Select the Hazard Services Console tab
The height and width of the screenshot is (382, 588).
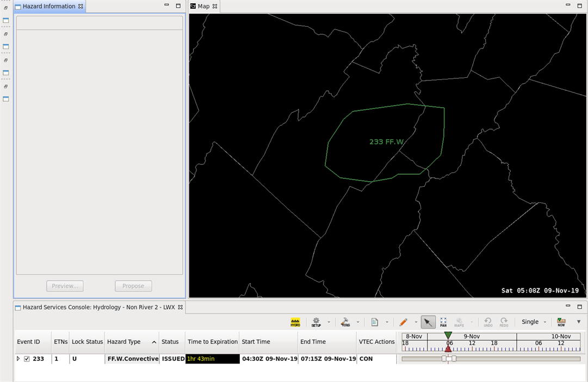[98, 307]
